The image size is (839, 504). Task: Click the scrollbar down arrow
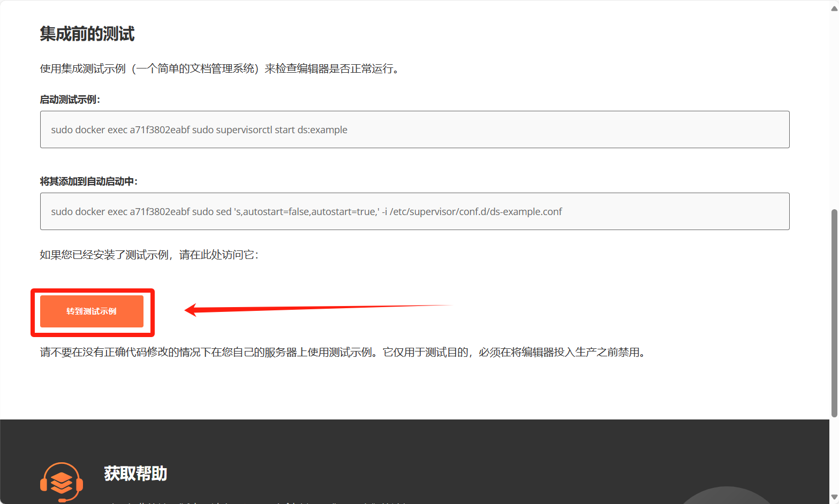point(834,497)
